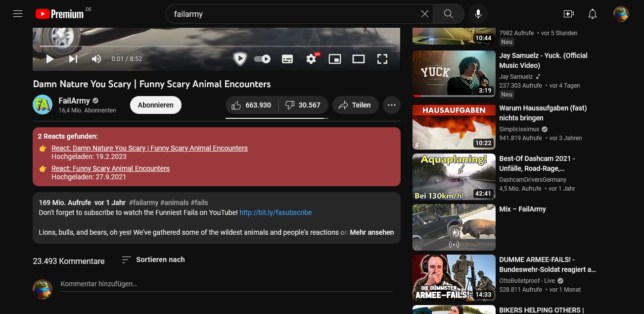
Task: Click the #animals hashtag
Action: point(174,203)
